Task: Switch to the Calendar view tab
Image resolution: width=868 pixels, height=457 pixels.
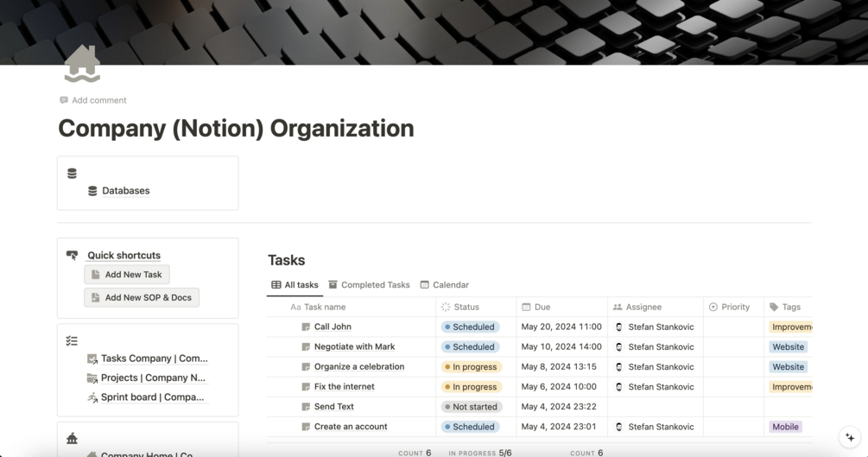Action: coord(445,285)
